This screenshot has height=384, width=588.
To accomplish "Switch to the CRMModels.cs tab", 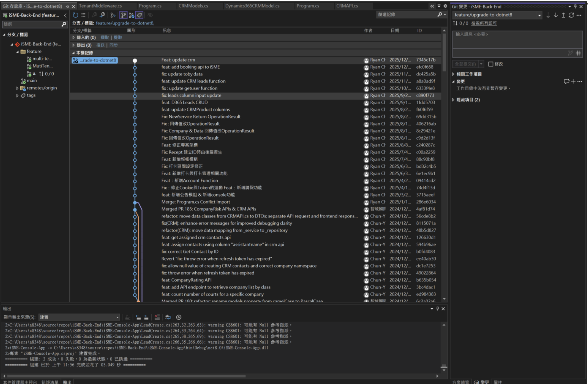I will (x=193, y=6).
